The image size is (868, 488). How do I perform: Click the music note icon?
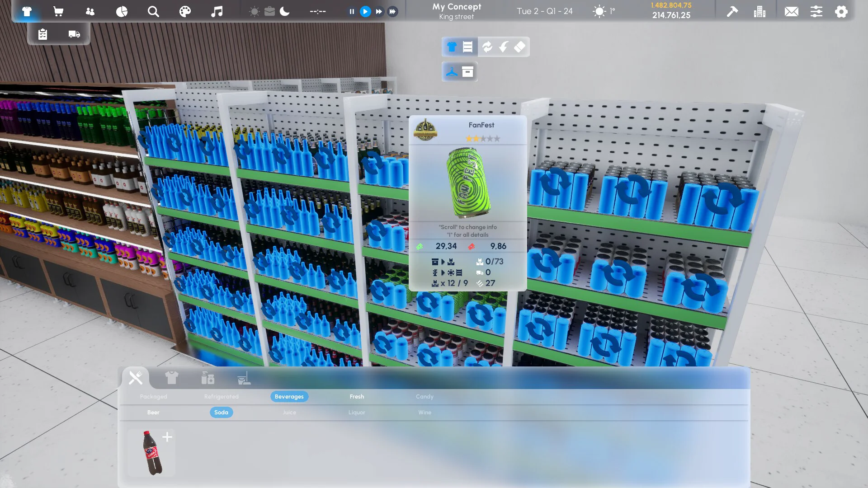(217, 11)
